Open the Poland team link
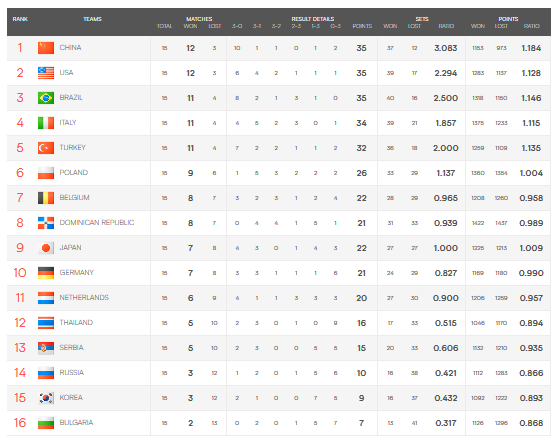This screenshot has height=444, width=556. point(74,173)
